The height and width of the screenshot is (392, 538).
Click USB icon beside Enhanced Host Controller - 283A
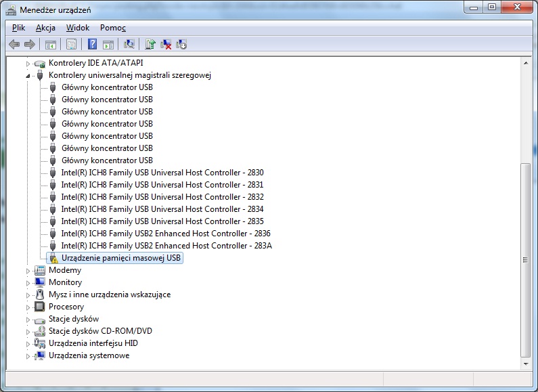[53, 246]
